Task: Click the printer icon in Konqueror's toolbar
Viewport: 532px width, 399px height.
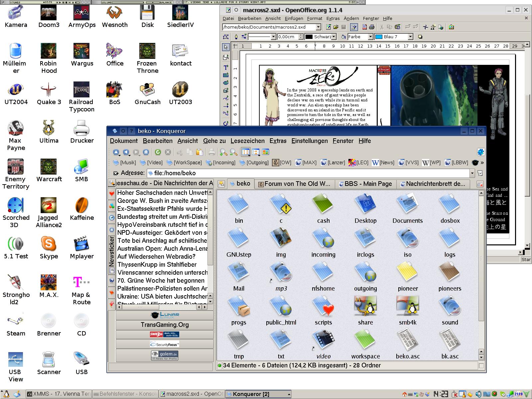Action: [212, 152]
